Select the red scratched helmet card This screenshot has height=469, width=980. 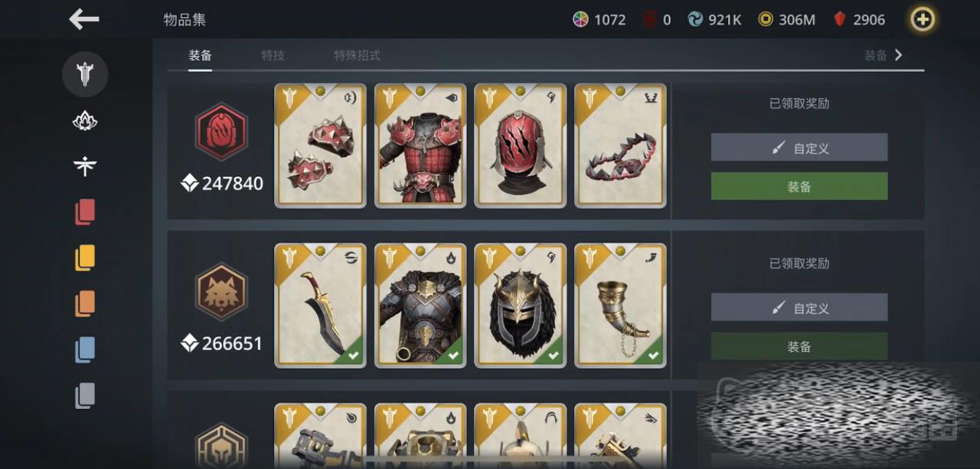[521, 146]
